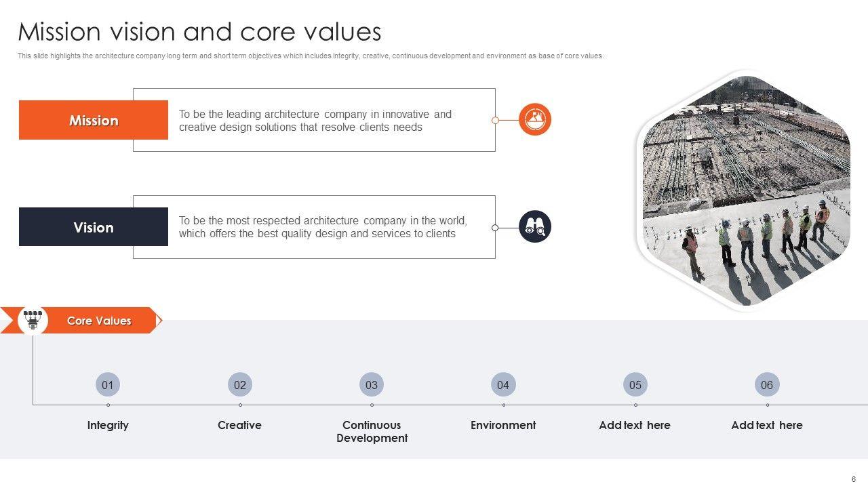Select the mission statement text
Viewport: 868px width, 488px height.
pos(315,121)
